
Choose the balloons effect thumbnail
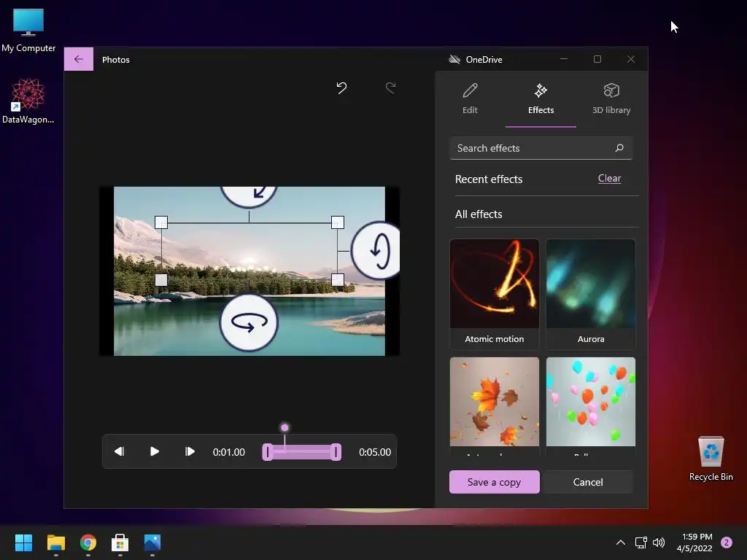tap(591, 402)
